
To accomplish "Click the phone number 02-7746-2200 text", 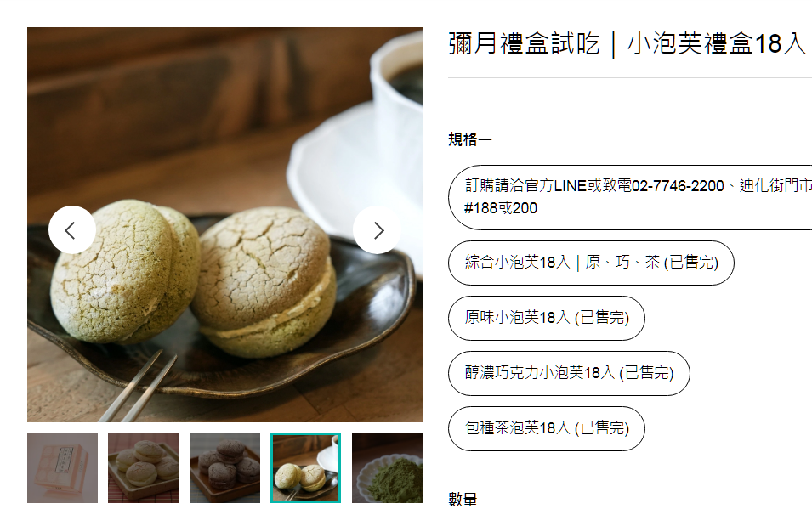I will point(678,186).
